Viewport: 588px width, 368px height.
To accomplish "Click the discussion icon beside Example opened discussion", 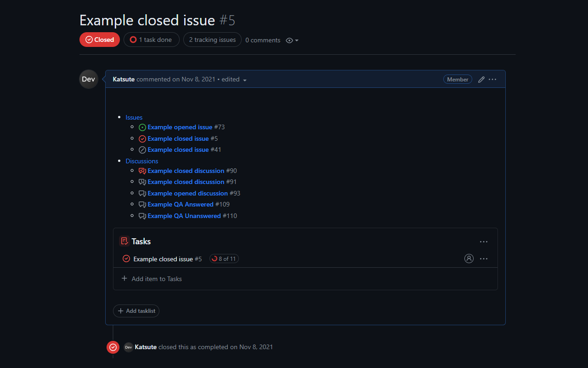I will (x=142, y=193).
